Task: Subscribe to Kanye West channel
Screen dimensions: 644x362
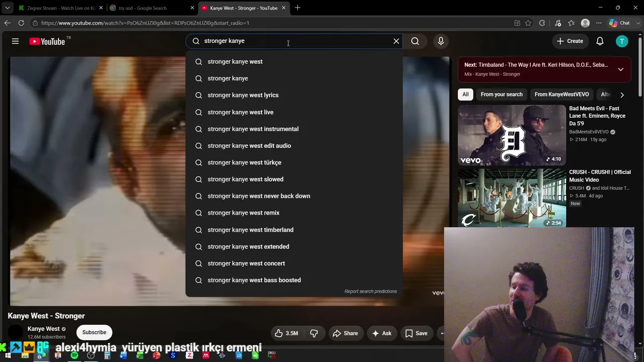Action: pos(94,332)
